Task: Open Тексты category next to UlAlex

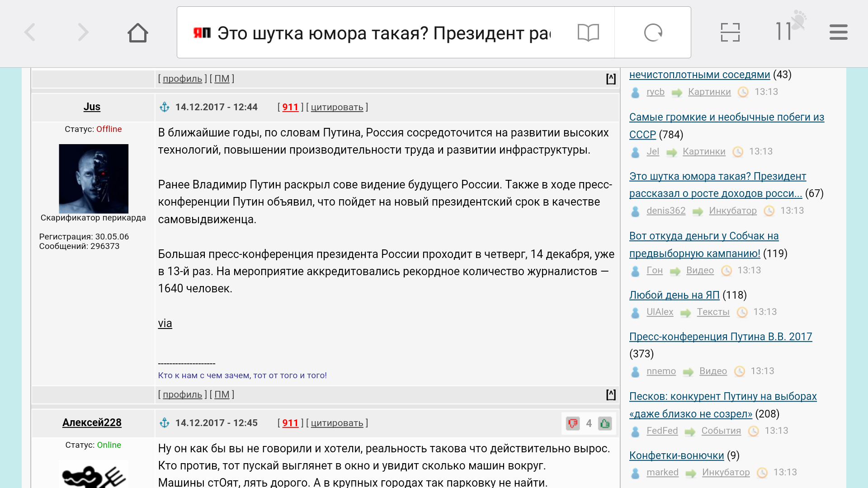Action: click(x=713, y=312)
